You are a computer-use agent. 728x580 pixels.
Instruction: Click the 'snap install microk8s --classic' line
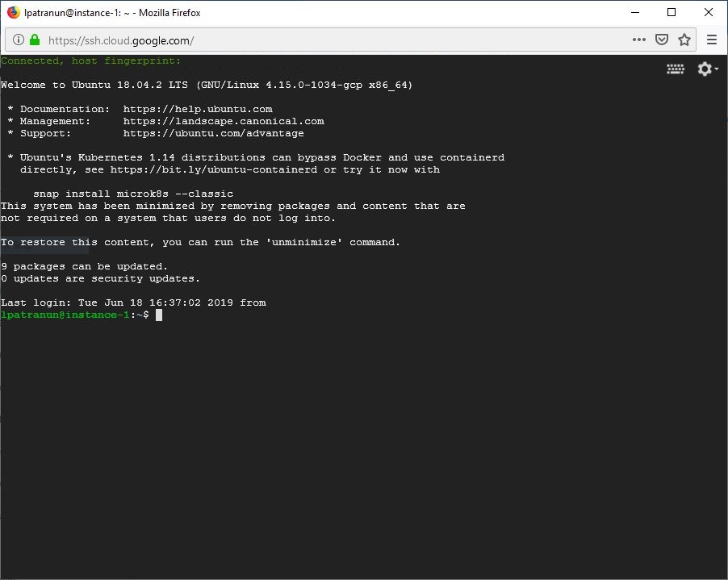coord(133,194)
